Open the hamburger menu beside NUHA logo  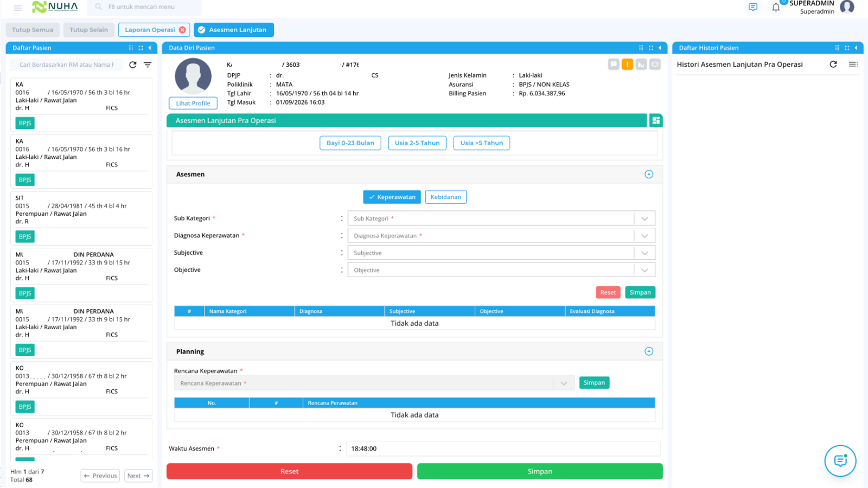pyautogui.click(x=18, y=8)
